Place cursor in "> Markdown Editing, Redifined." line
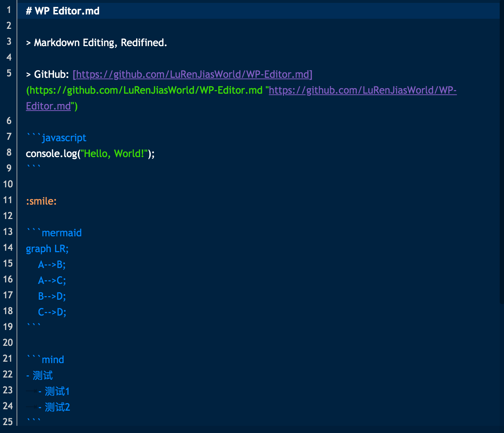The height and width of the screenshot is (433, 504). [x=96, y=43]
